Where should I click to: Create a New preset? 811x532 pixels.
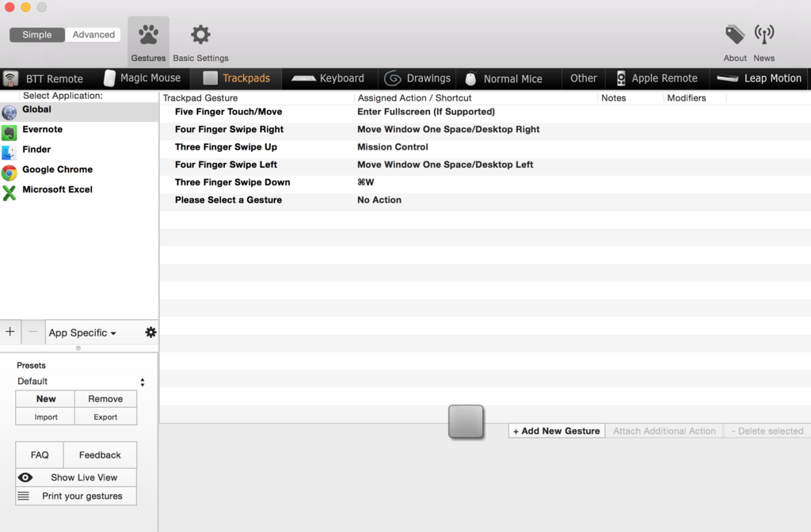pyautogui.click(x=45, y=399)
